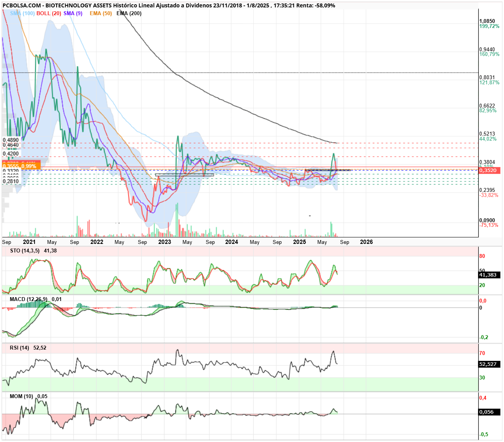504x442 pixels.
Task: Click the 1,0850 price level label
Action: coord(487,21)
